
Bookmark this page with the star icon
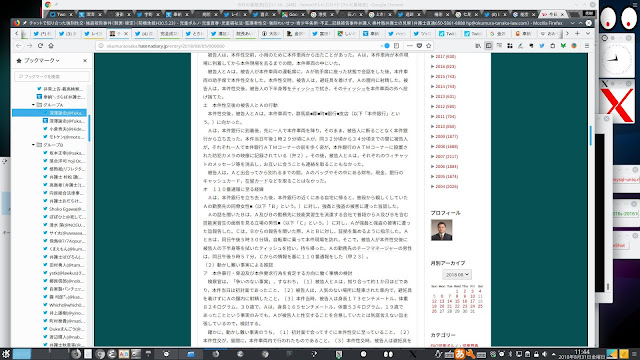(x=429, y=46)
